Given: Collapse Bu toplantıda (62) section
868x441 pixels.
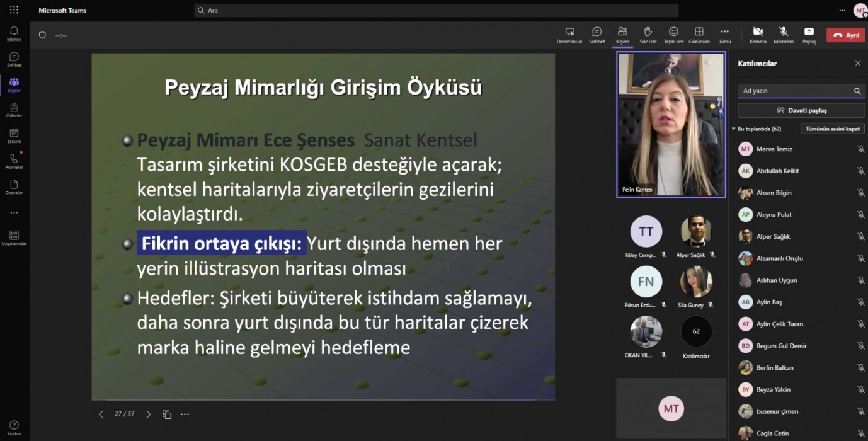Looking at the screenshot, I should point(756,129).
